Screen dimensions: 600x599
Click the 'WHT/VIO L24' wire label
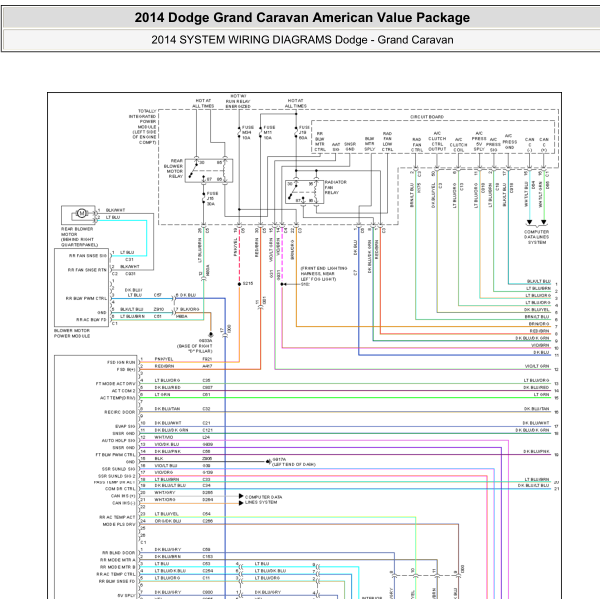coord(182,437)
